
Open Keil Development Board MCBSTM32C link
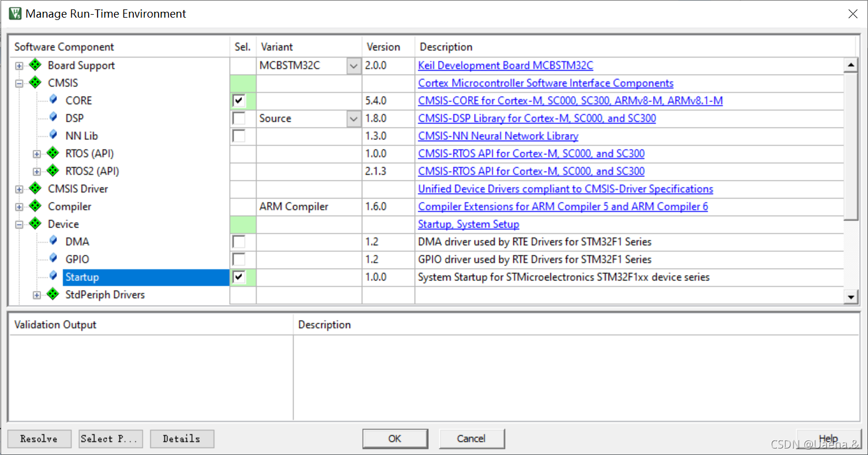(x=506, y=65)
